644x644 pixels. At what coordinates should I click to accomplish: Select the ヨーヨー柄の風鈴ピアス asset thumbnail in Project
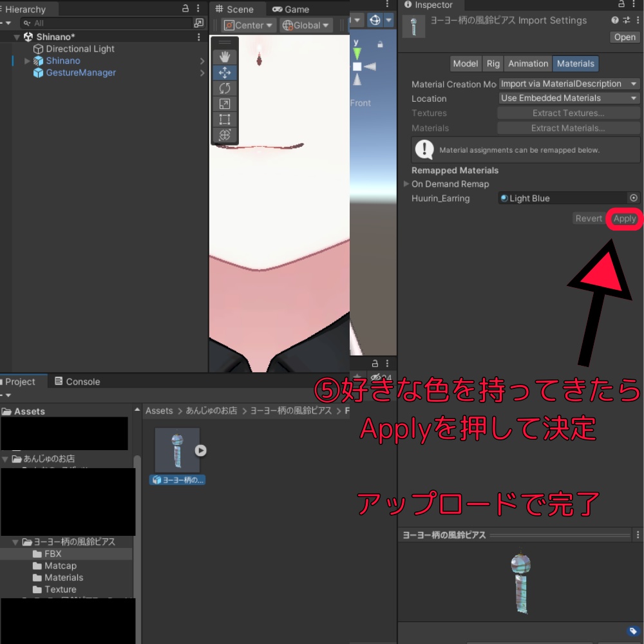(177, 451)
